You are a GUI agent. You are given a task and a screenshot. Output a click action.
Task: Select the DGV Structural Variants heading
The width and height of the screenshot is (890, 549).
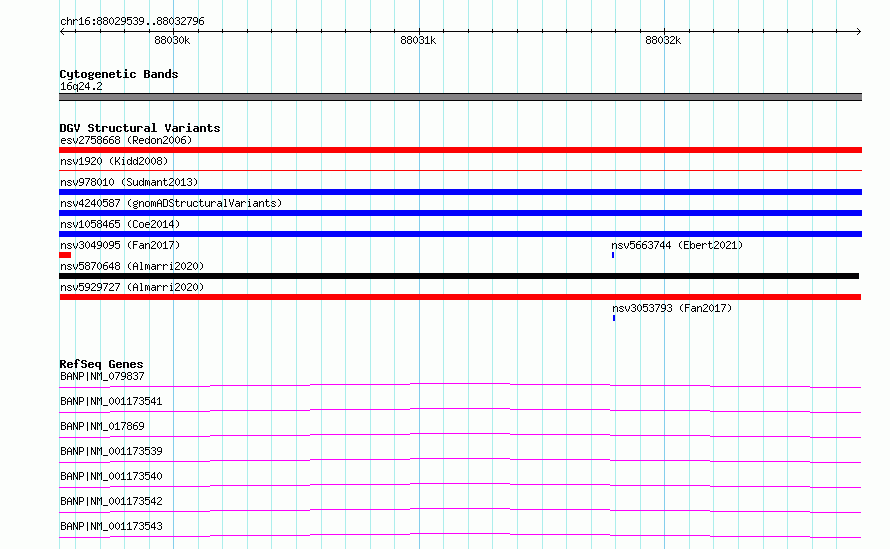(140, 128)
